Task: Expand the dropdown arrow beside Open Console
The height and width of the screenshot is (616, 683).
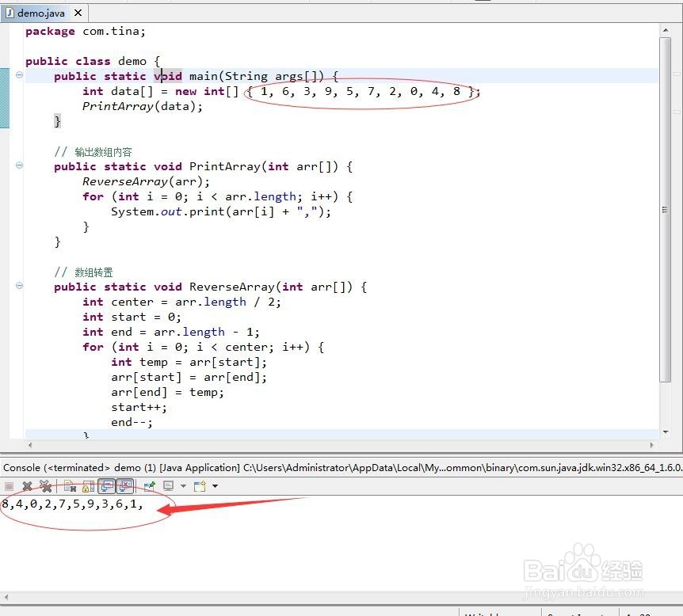Action: pyautogui.click(x=216, y=486)
